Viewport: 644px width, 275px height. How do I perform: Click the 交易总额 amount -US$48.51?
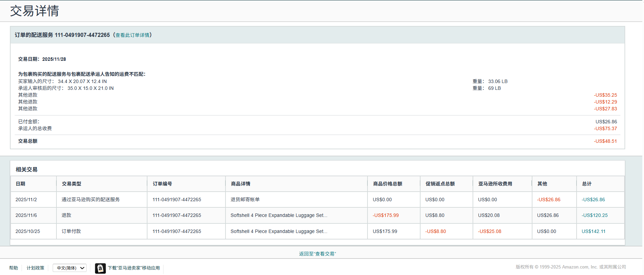[x=605, y=141]
